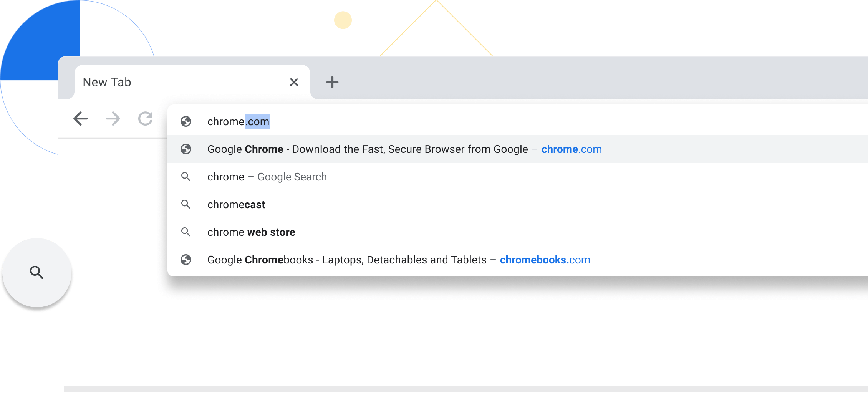The width and height of the screenshot is (868, 394).
Task: Click the globe icon beside Google Chrome suggestion
Action: point(186,149)
